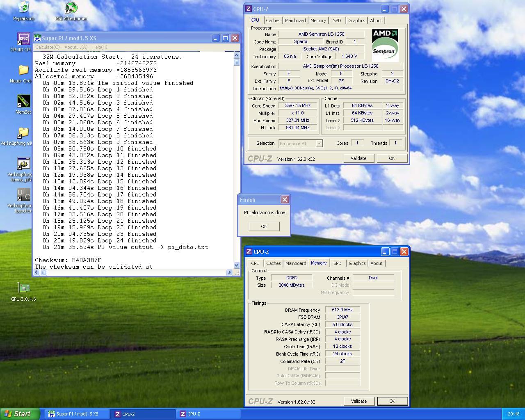
Task: Click OK in lower CPU-Z window
Action: coord(392,401)
